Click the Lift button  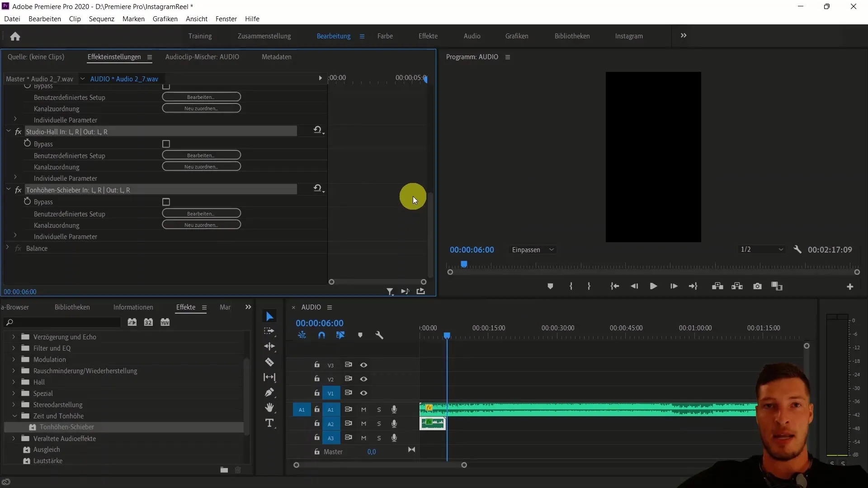[x=717, y=286]
